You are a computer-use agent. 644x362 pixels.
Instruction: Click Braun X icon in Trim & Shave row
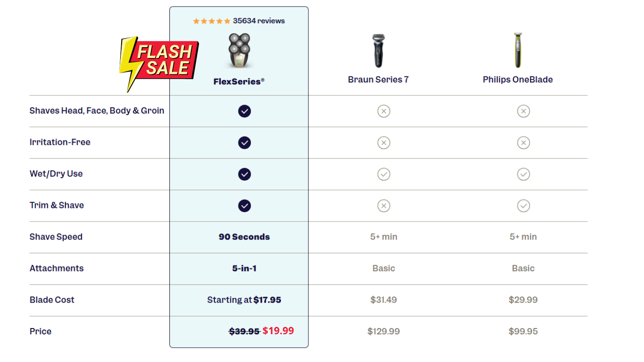(x=384, y=206)
